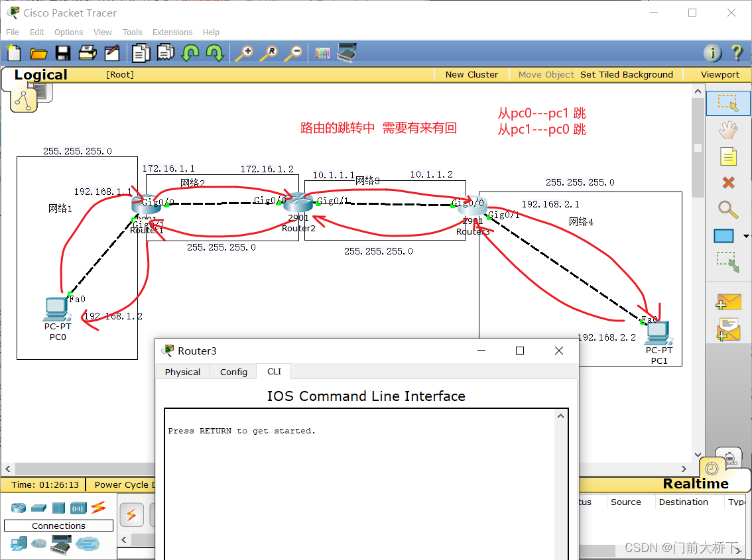Select the Custom Made Devices category
The width and height of the screenshot is (752, 560).
pyautogui.click(x=62, y=544)
